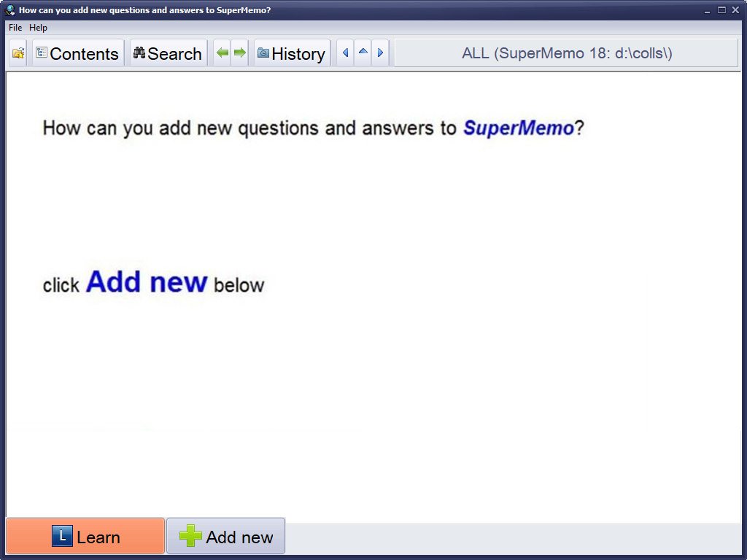Image resolution: width=747 pixels, height=560 pixels.
Task: Click the SuperMemo app icon in title bar
Action: tap(10, 10)
